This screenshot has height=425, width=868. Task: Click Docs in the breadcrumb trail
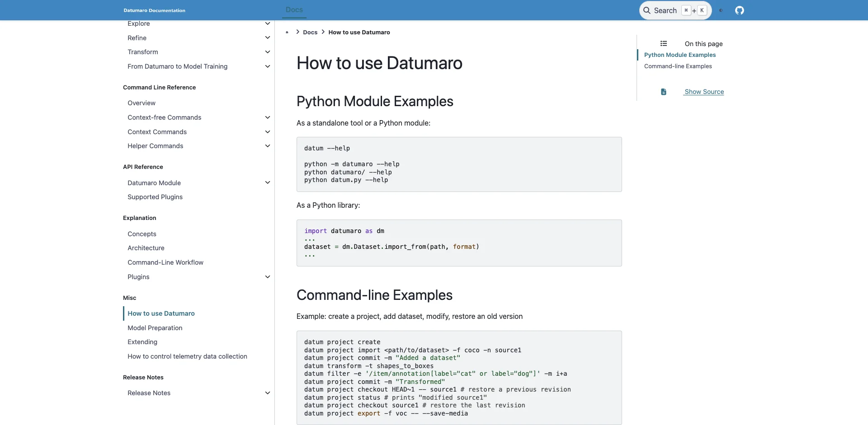pyautogui.click(x=310, y=32)
